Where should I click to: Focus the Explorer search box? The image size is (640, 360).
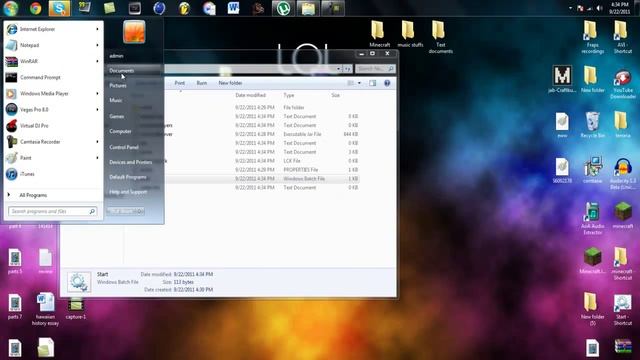pos(375,69)
